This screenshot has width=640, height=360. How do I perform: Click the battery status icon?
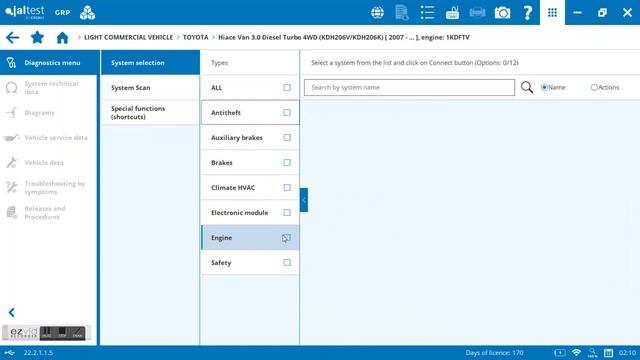tap(560, 353)
